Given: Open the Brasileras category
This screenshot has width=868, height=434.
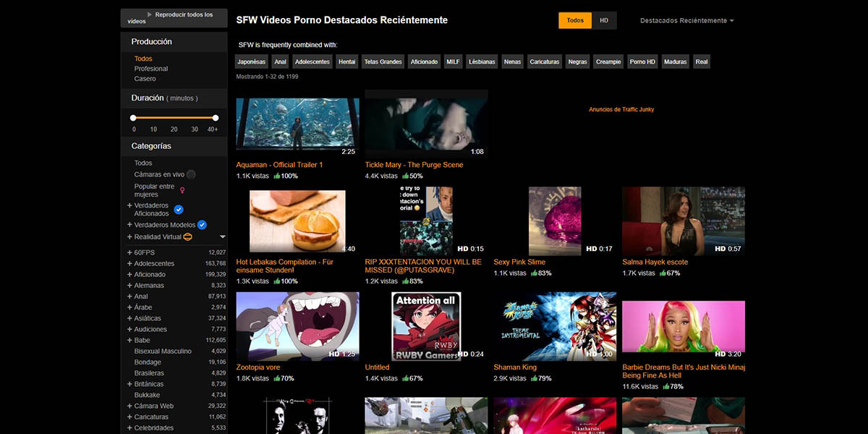Looking at the screenshot, I should tap(149, 373).
